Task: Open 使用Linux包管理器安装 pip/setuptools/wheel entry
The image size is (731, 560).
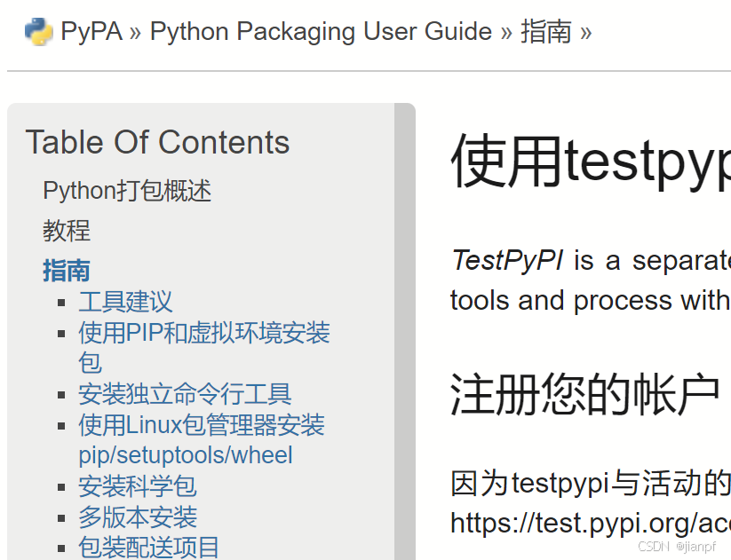Action: [x=202, y=440]
